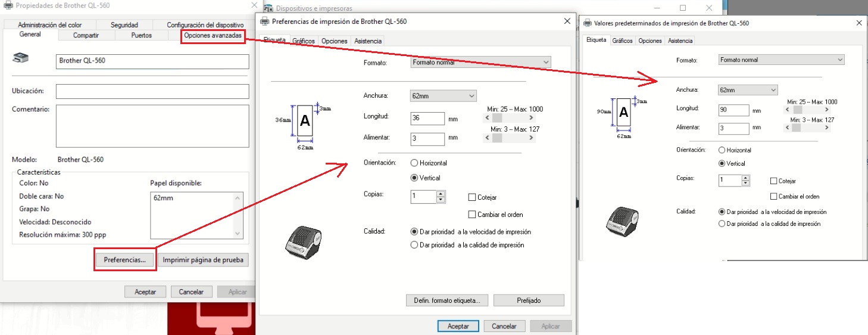Choose speed priority in Valores predeterminados window

pos(722,212)
